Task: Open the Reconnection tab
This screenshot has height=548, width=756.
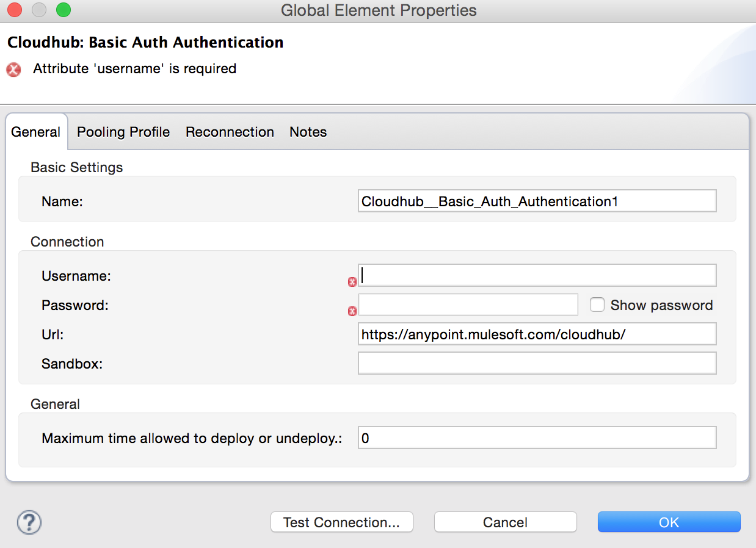Action: (x=229, y=132)
